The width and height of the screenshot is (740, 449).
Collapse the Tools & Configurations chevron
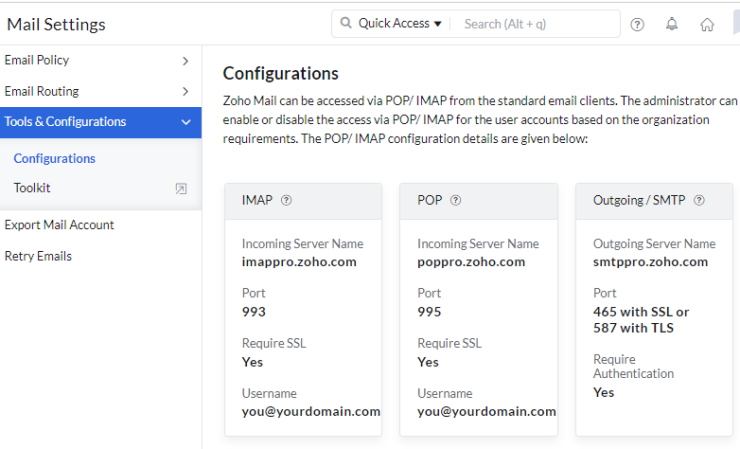pos(186,122)
